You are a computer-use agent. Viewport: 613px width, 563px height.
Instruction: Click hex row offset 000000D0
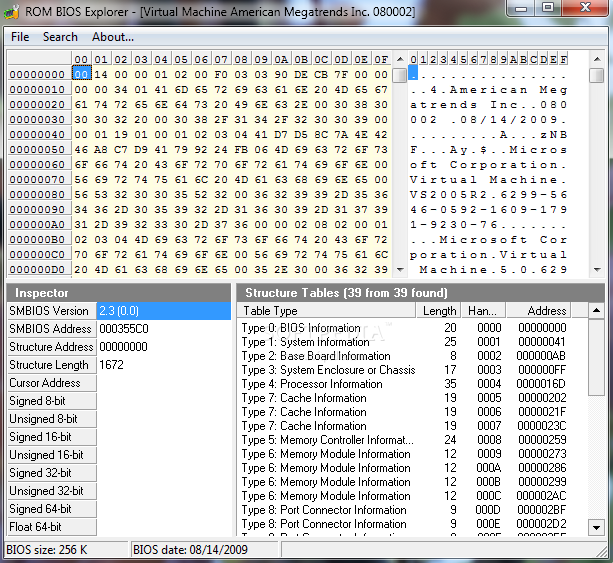(x=39, y=269)
